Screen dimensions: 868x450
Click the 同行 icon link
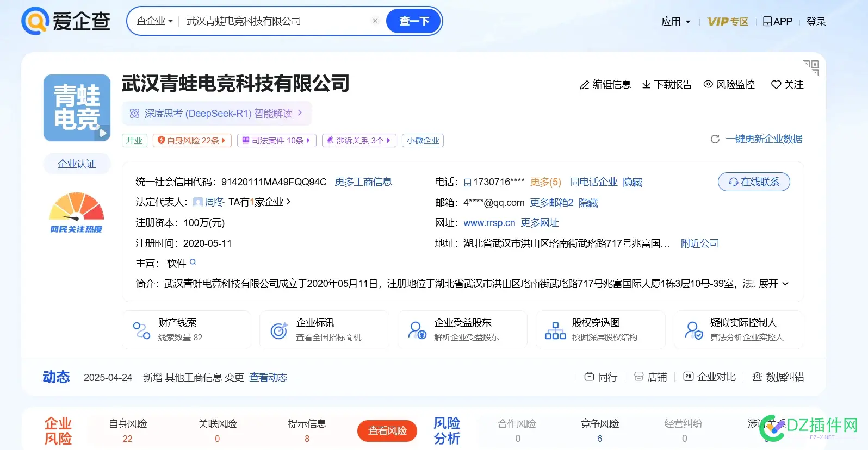(x=601, y=377)
